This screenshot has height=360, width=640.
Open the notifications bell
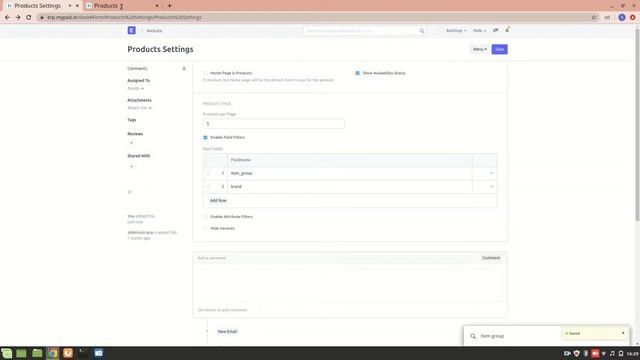pos(507,30)
